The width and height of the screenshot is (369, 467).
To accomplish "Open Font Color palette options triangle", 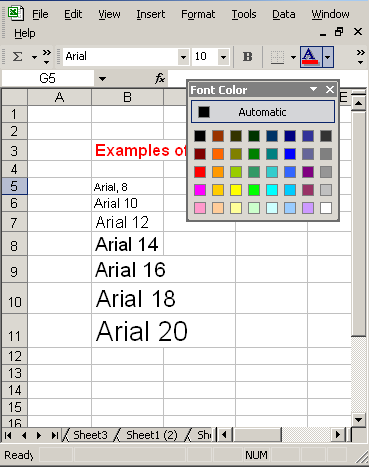I will pyautogui.click(x=313, y=89).
